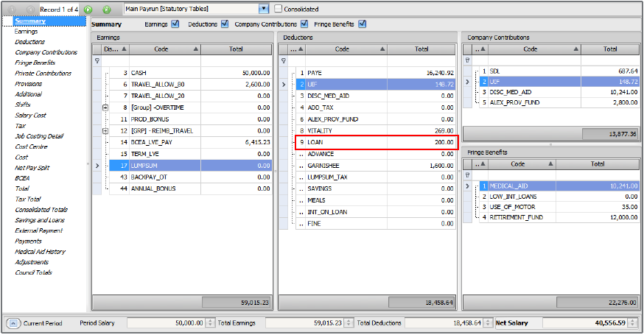The width and height of the screenshot is (644, 335).
Task: Click the Total Earnings spinner arrows
Action: click(349, 323)
